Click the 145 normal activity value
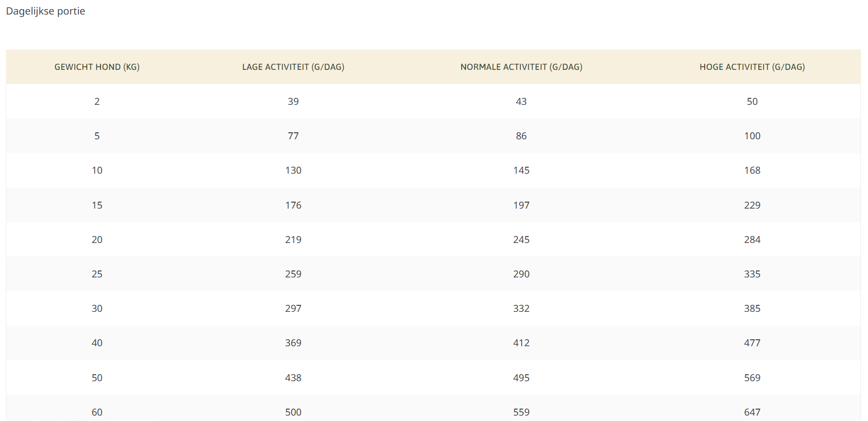 521,170
